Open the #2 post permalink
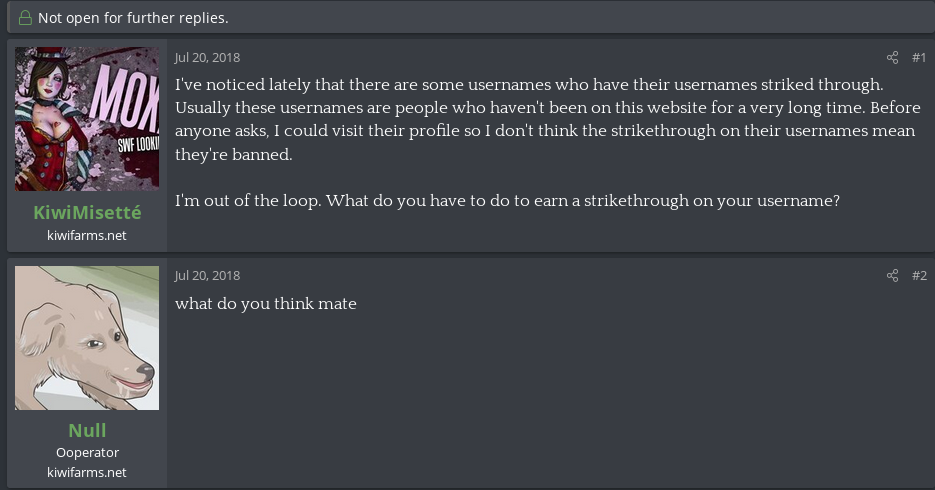The image size is (935, 490). tap(919, 276)
